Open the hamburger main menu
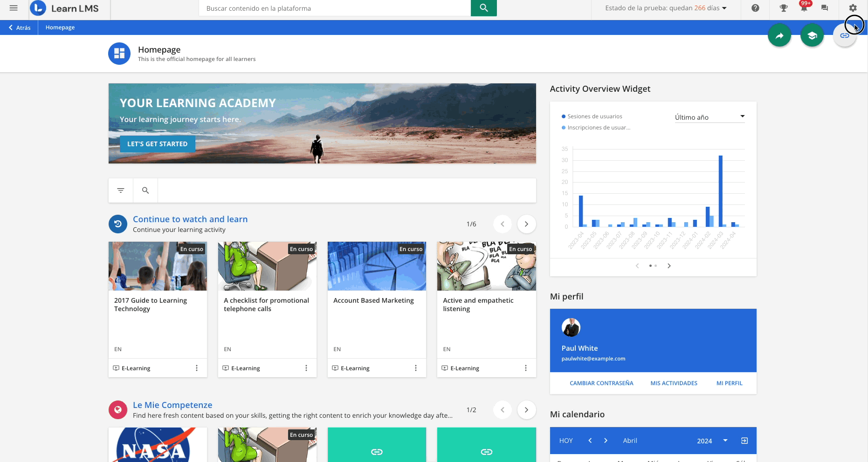The width and height of the screenshot is (868, 462). point(14,8)
